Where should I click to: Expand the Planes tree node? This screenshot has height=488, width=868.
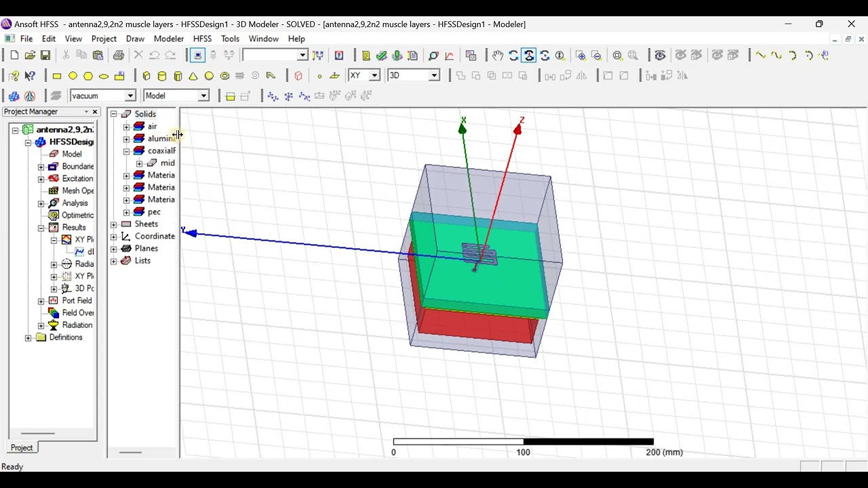point(114,249)
